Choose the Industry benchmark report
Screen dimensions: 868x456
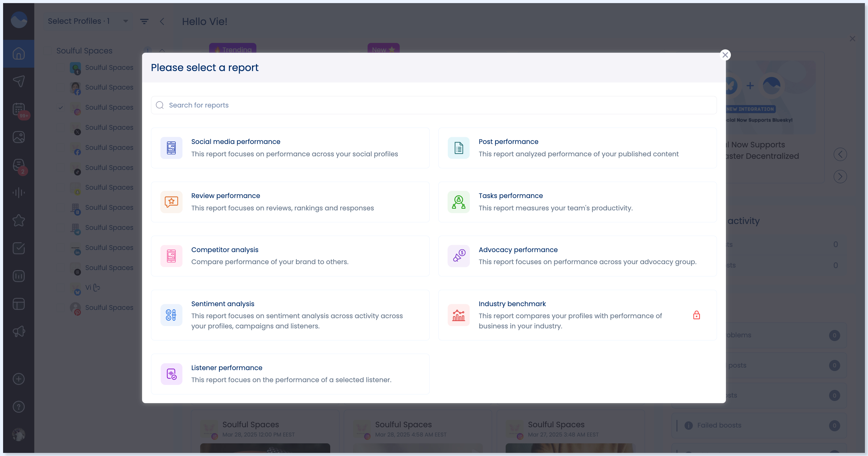click(577, 315)
